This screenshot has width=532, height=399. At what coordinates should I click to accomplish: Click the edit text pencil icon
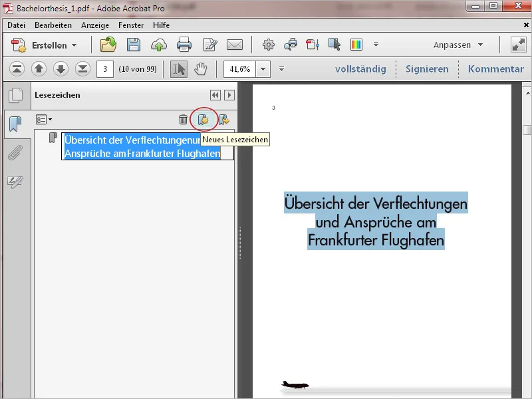(209, 45)
